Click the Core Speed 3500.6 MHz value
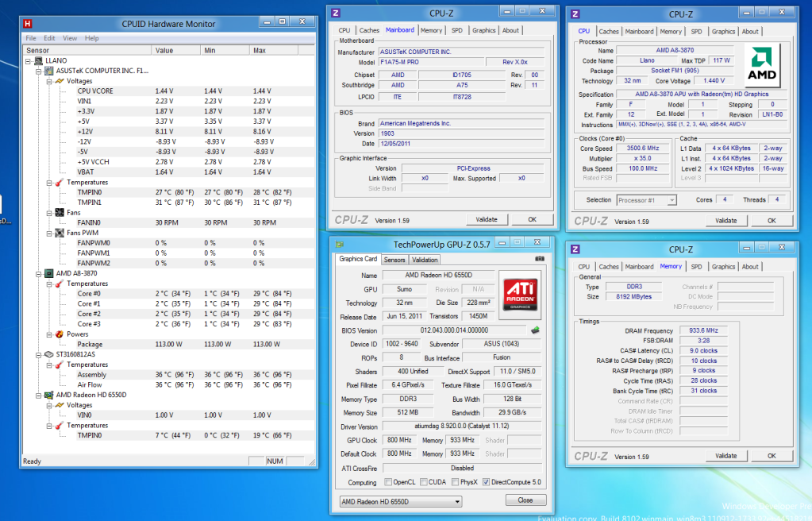 tap(641, 149)
